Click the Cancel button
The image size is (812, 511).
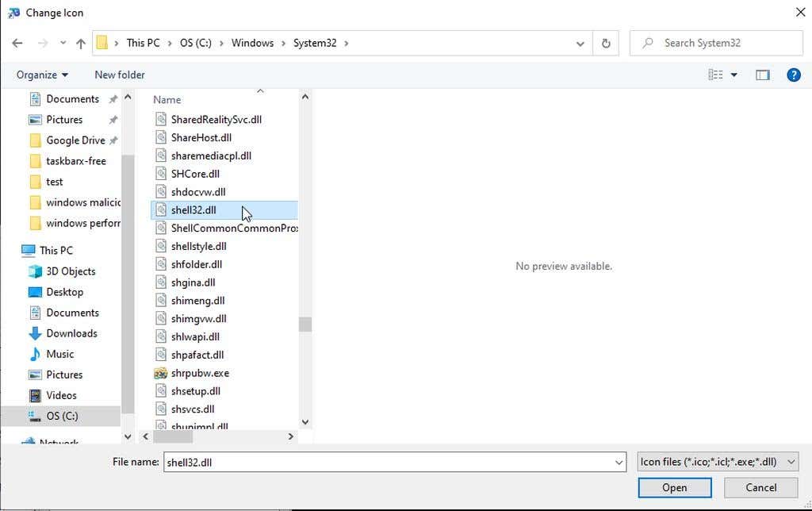tap(760, 488)
